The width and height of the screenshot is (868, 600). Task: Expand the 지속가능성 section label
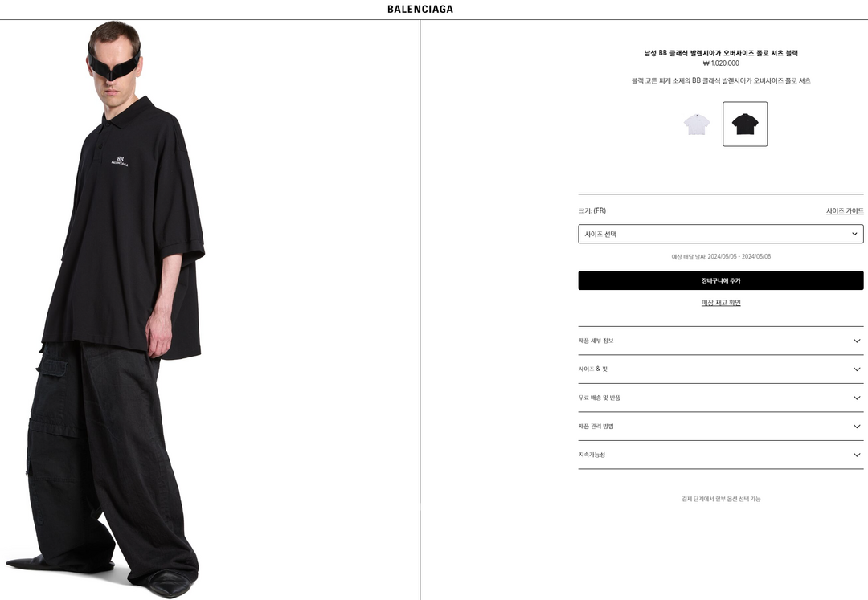pos(592,455)
